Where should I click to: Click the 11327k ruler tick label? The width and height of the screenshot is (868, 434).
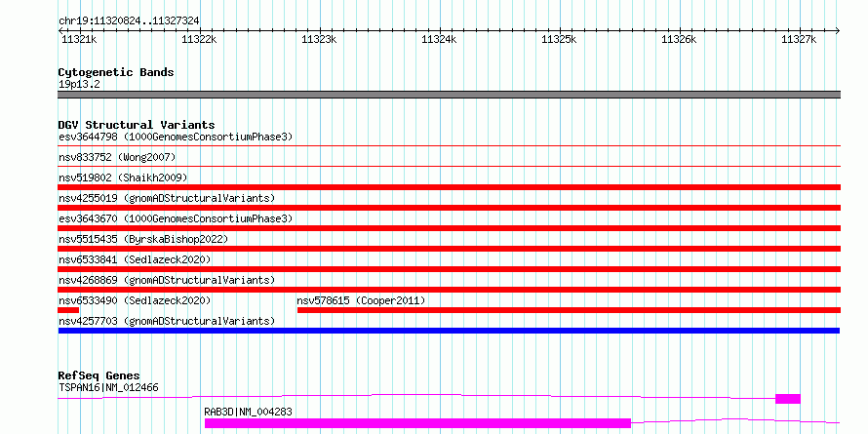799,39
